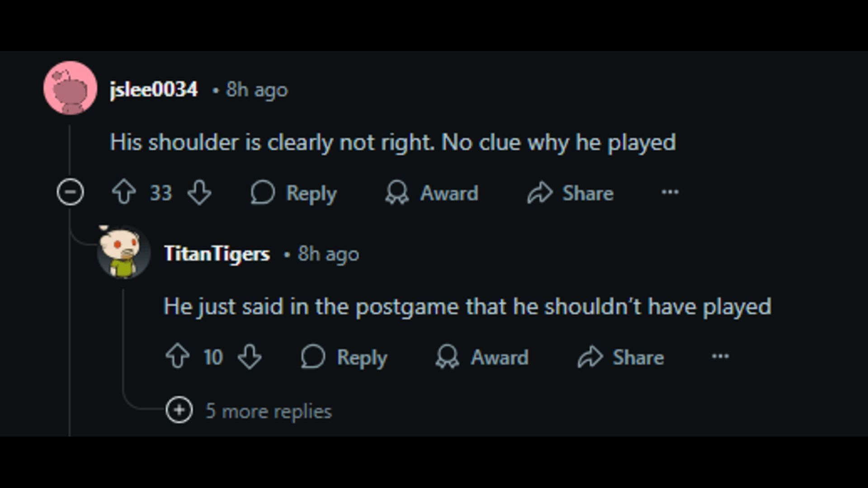Click jslee0034's pink avatar
Image resolution: width=868 pixels, height=488 pixels.
point(70,88)
